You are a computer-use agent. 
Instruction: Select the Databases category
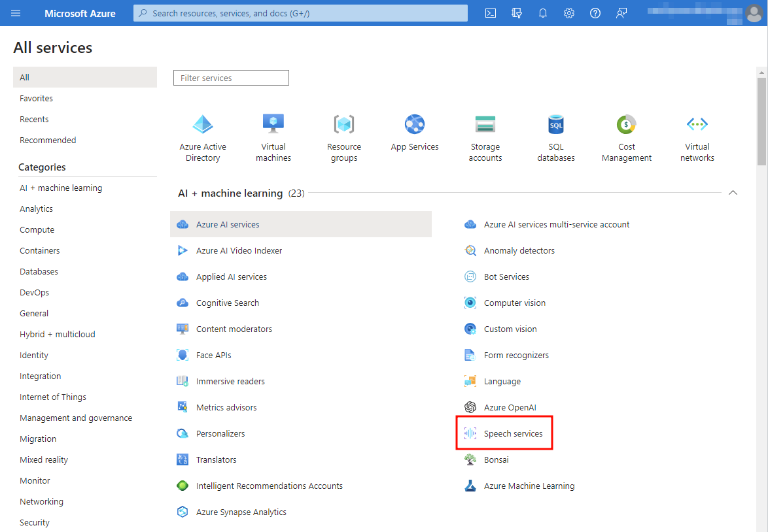[39, 271]
